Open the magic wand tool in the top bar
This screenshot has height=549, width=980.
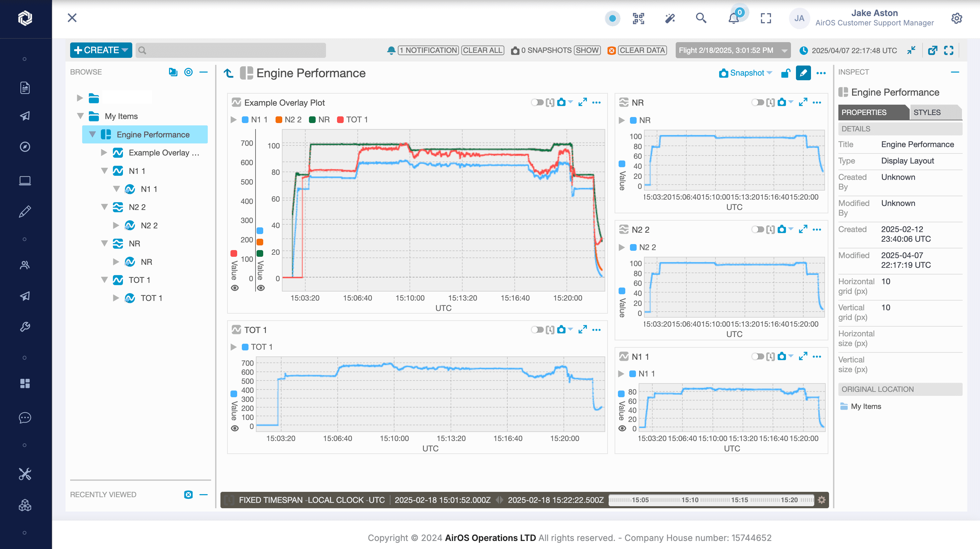pos(670,18)
